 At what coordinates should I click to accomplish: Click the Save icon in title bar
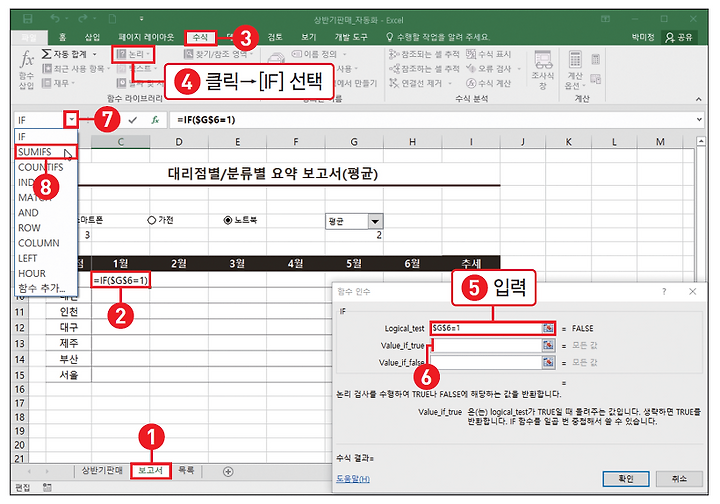click(x=28, y=19)
